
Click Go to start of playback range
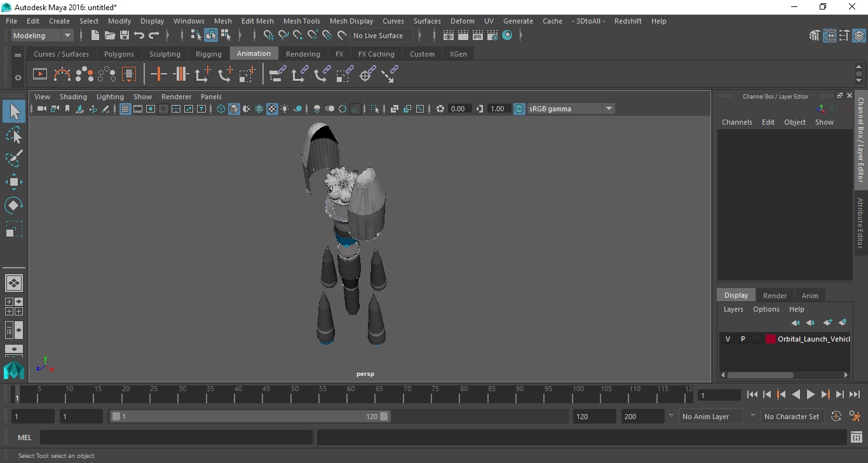(752, 394)
